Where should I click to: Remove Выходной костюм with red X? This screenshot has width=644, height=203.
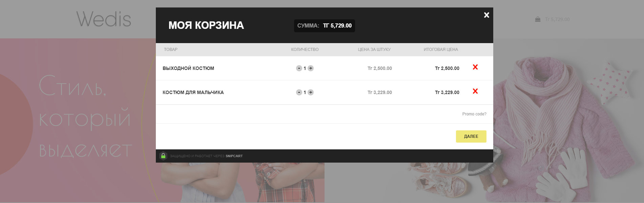[x=475, y=67]
